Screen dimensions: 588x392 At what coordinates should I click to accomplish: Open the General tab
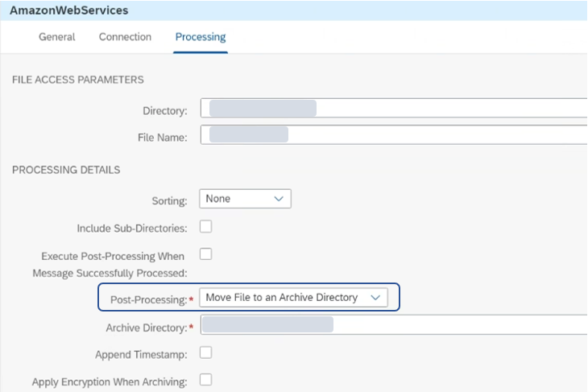(56, 37)
